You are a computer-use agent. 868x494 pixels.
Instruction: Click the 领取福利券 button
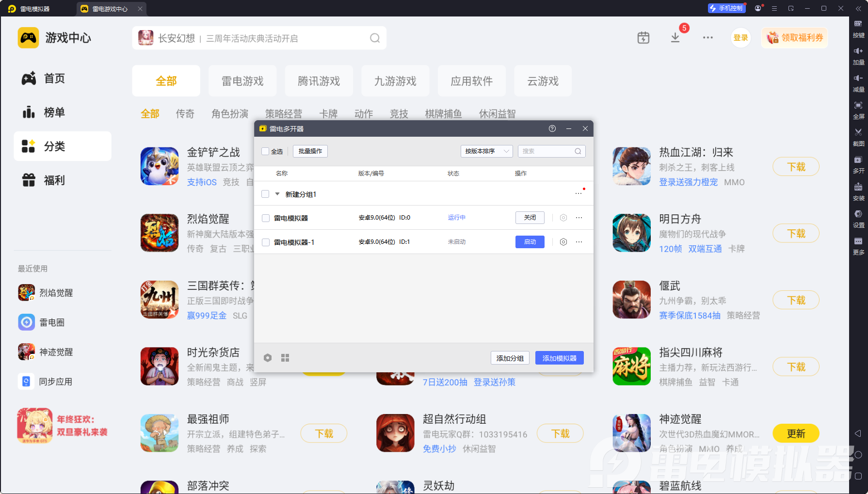click(x=795, y=38)
